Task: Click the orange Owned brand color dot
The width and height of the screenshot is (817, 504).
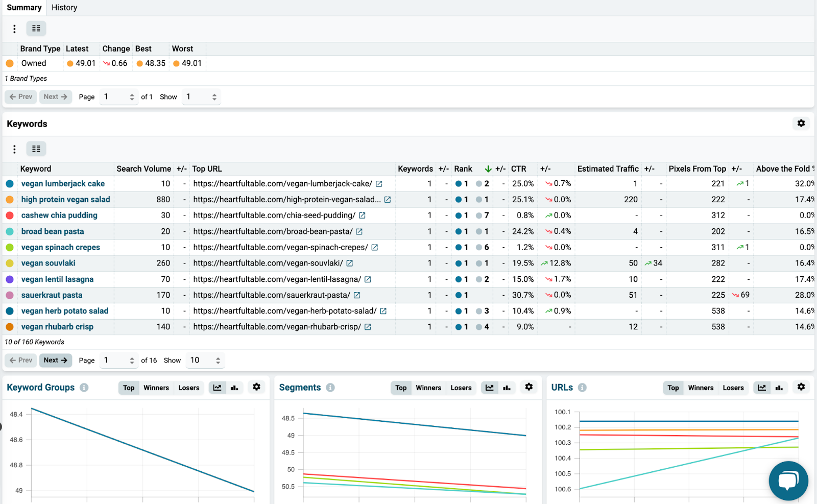Action: [x=10, y=63]
